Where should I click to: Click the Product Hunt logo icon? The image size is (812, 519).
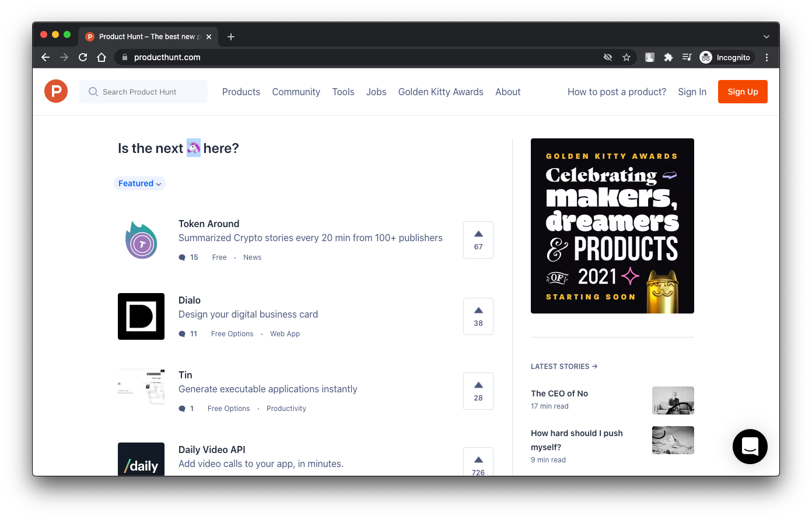(x=56, y=92)
